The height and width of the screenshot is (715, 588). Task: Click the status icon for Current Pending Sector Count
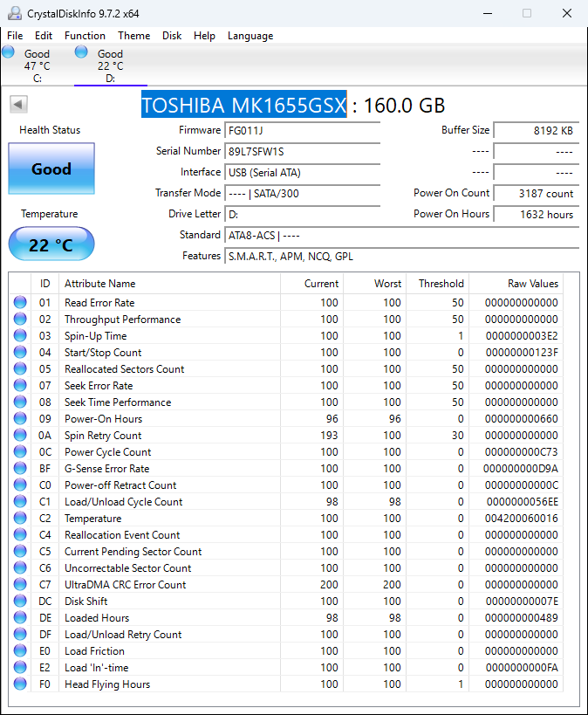[x=20, y=551]
